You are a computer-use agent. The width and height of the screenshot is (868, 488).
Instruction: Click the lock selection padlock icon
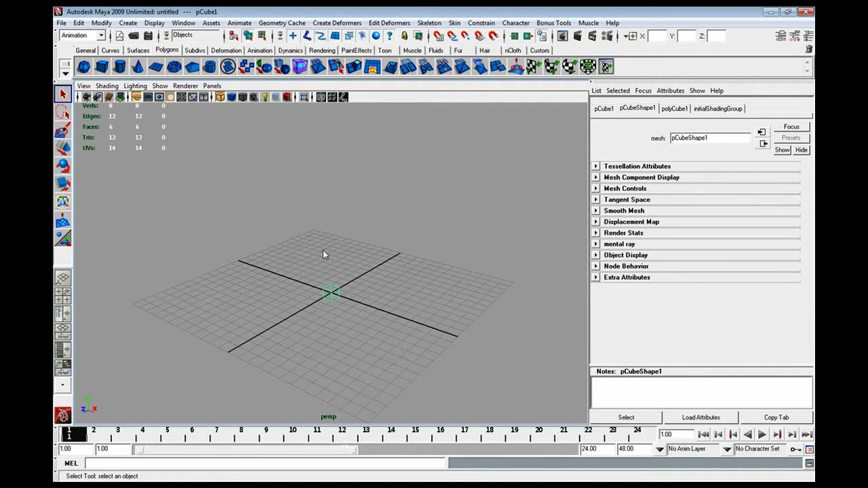tap(404, 36)
